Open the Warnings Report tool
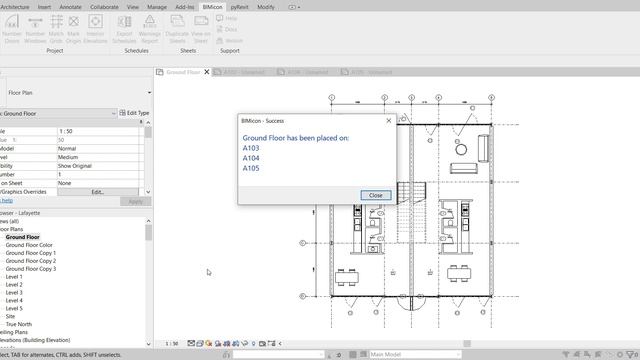Image resolution: width=640 pixels, height=360 pixels. (x=149, y=29)
